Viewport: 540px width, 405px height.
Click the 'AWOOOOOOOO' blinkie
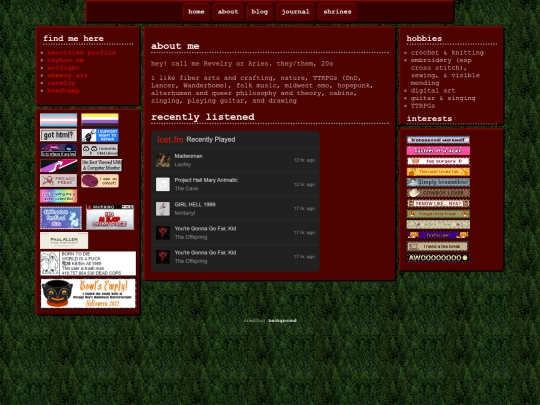pyautogui.click(x=438, y=257)
